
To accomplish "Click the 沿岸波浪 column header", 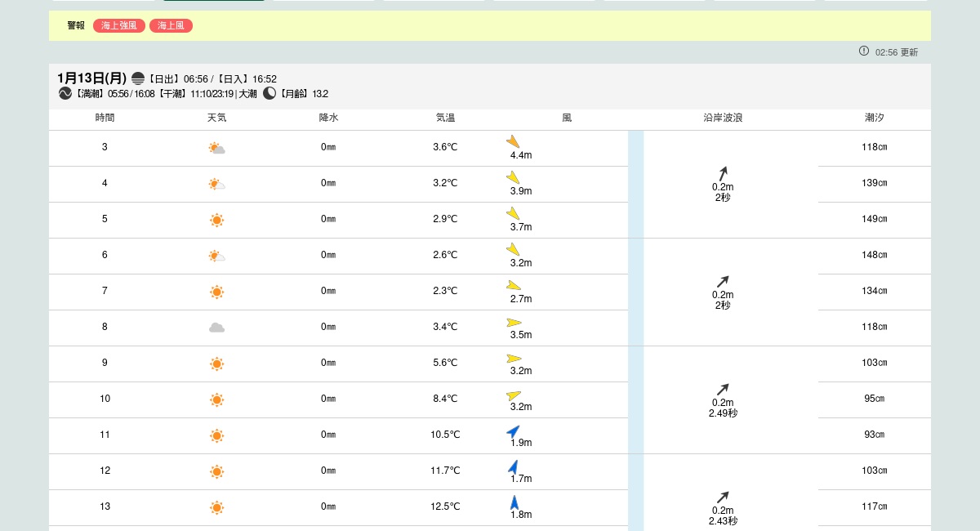I will (x=723, y=118).
